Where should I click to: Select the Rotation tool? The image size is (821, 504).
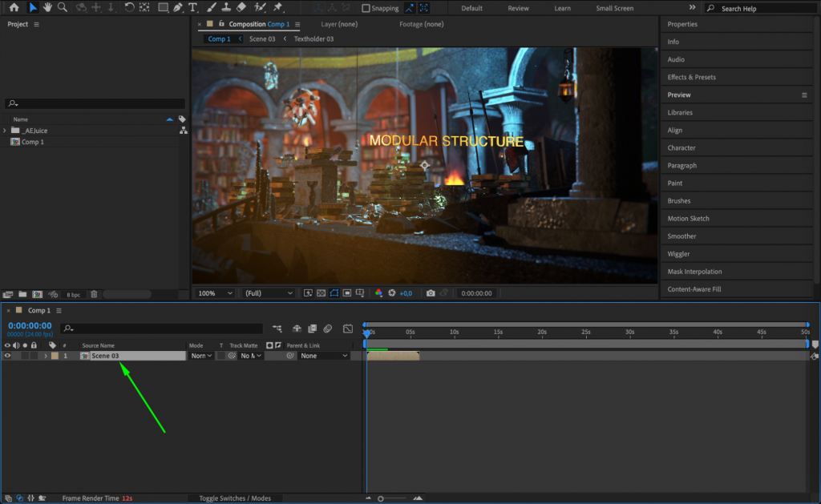(129, 8)
